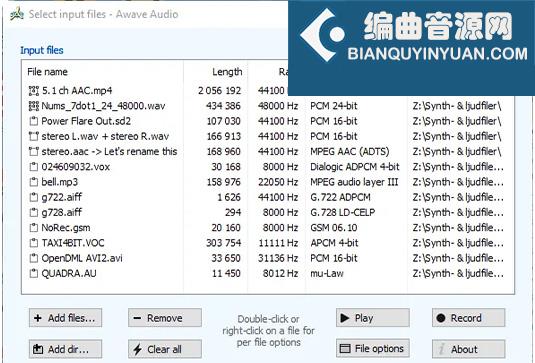Viewport: 535px width, 363px height.
Task: Select the file OpenDML AVI2.avi
Action: (x=82, y=258)
